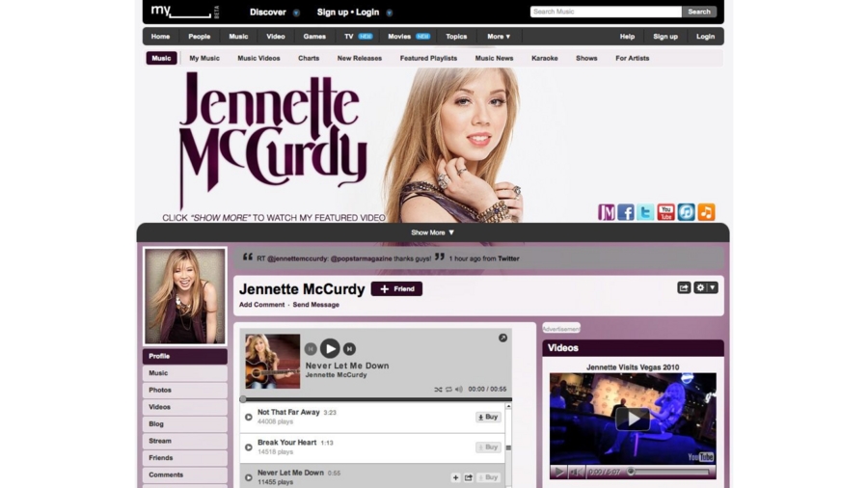Click Login in the navigation bar
This screenshot has height=488, width=868.
[705, 37]
